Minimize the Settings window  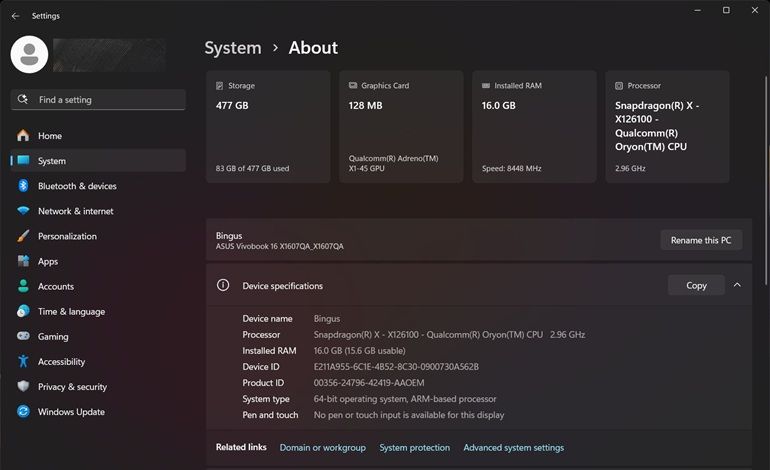point(697,10)
